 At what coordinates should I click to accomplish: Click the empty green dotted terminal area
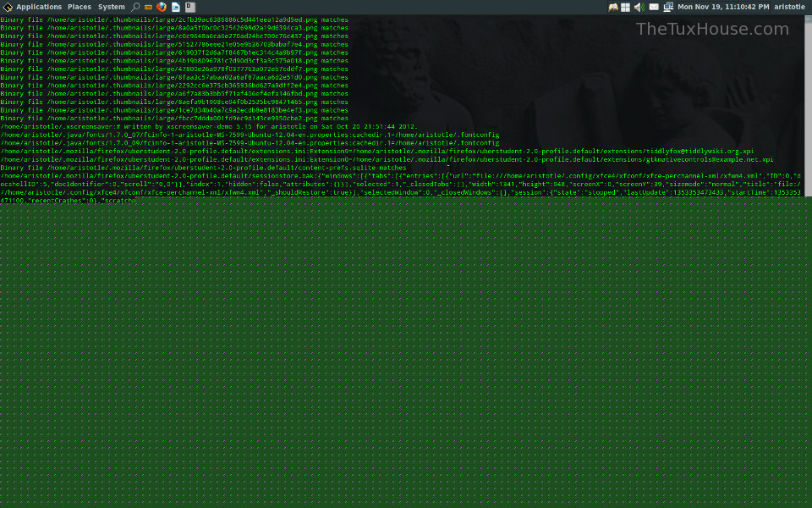(406, 356)
